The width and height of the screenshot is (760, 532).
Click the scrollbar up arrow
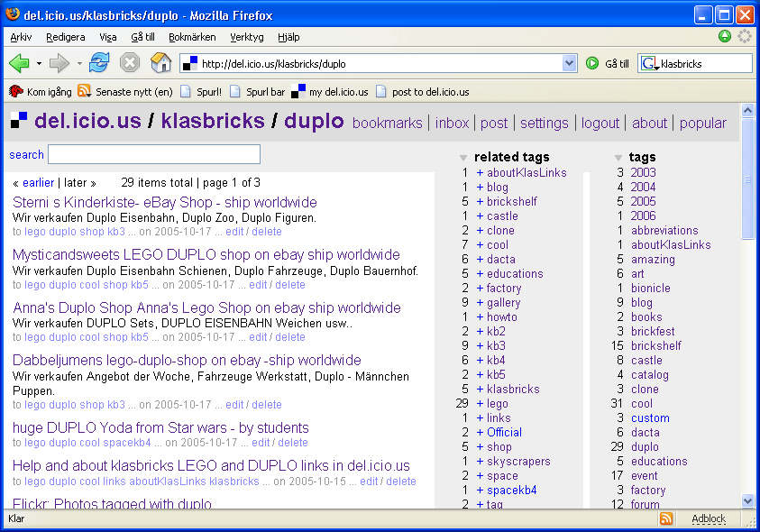click(747, 111)
